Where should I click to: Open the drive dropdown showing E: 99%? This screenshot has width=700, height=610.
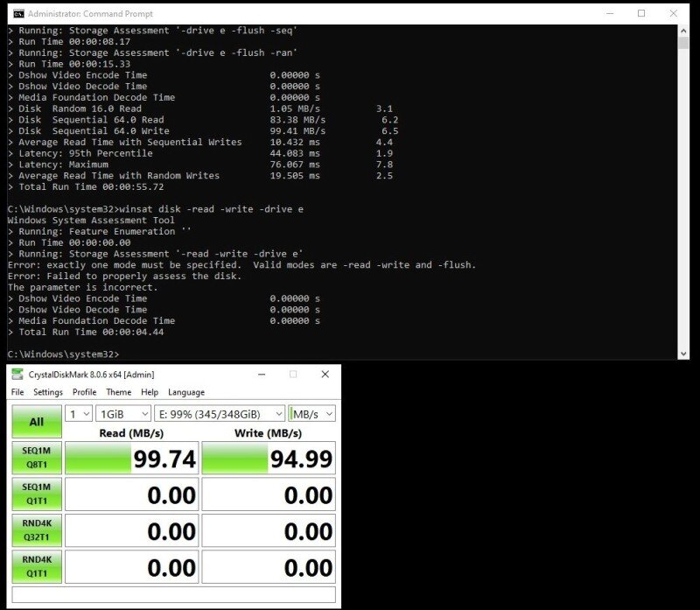point(220,414)
